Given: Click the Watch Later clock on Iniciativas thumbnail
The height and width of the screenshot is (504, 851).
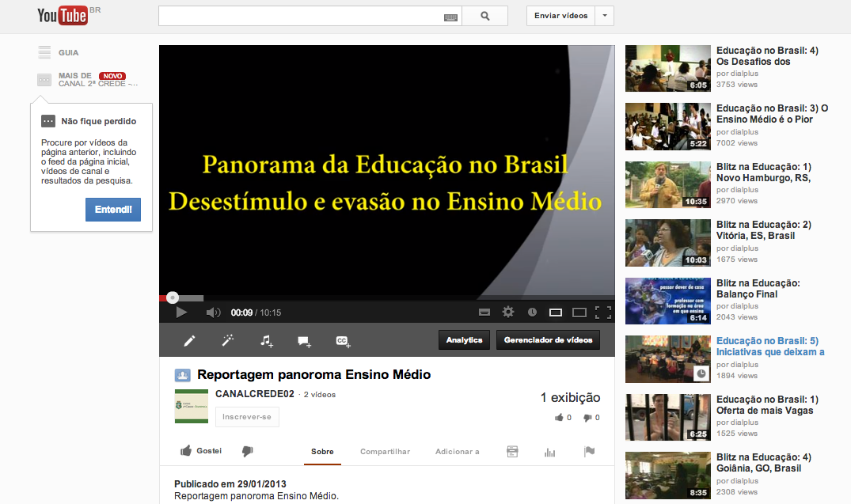Looking at the screenshot, I should [x=701, y=373].
